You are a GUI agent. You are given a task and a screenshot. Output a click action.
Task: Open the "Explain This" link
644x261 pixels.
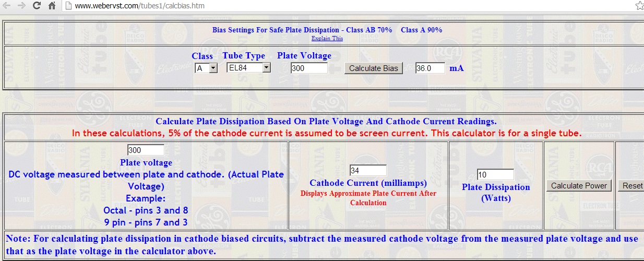[x=327, y=38]
